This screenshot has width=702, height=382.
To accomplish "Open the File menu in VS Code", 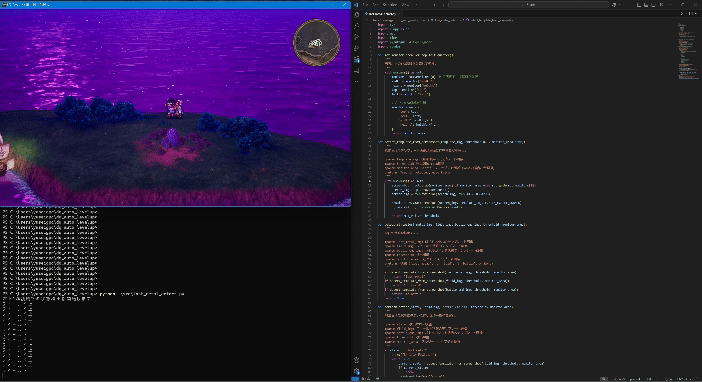I will click(366, 4).
